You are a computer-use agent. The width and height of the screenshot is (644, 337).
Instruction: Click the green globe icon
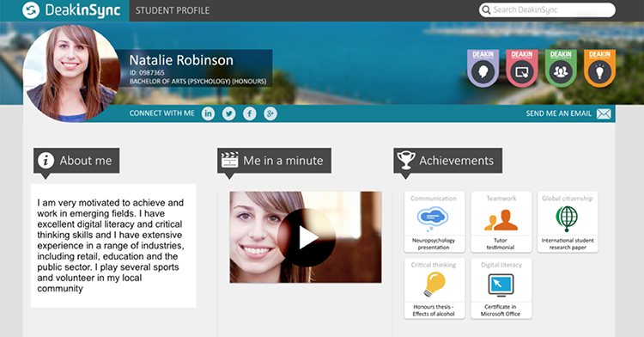pyautogui.click(x=567, y=218)
